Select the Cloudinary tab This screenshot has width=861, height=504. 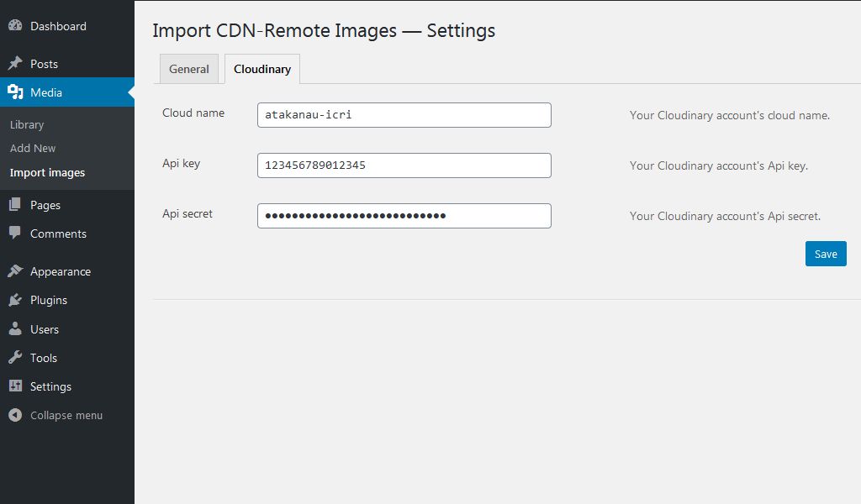[262, 69]
